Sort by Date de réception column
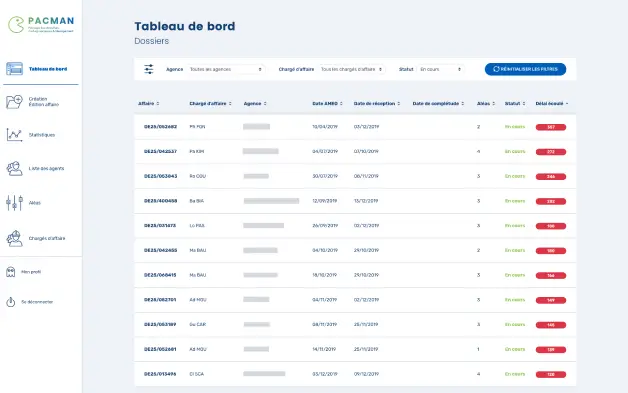The height and width of the screenshot is (393, 628). pos(377,104)
